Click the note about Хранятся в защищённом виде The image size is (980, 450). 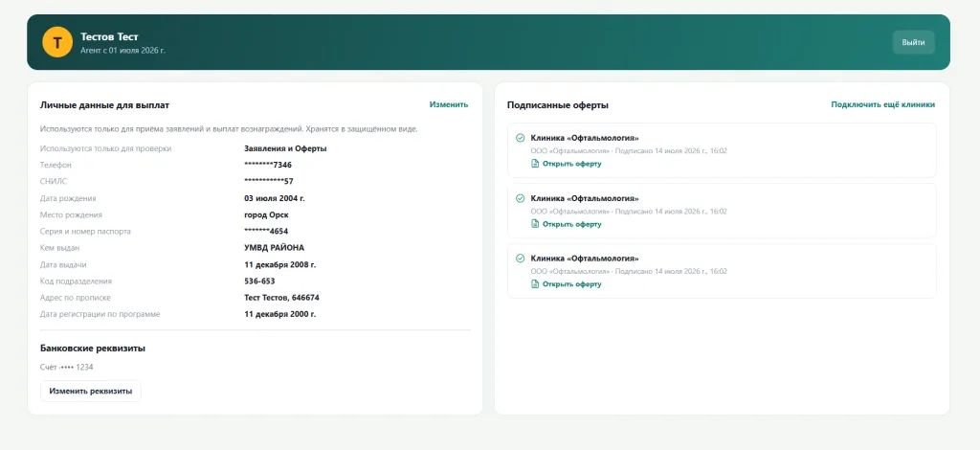click(x=229, y=128)
